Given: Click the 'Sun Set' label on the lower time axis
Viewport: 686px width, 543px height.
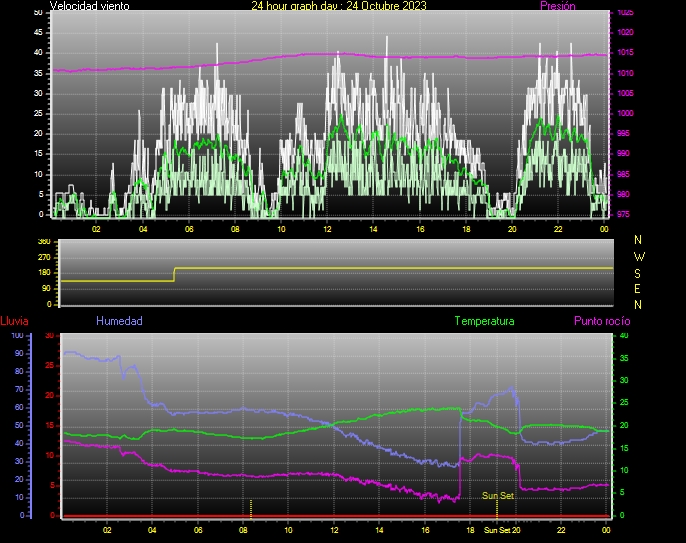Looking at the screenshot, I should click(x=497, y=530).
